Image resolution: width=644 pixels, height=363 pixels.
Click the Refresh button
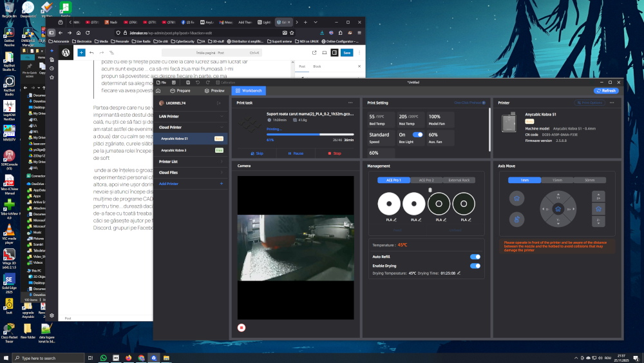click(605, 91)
